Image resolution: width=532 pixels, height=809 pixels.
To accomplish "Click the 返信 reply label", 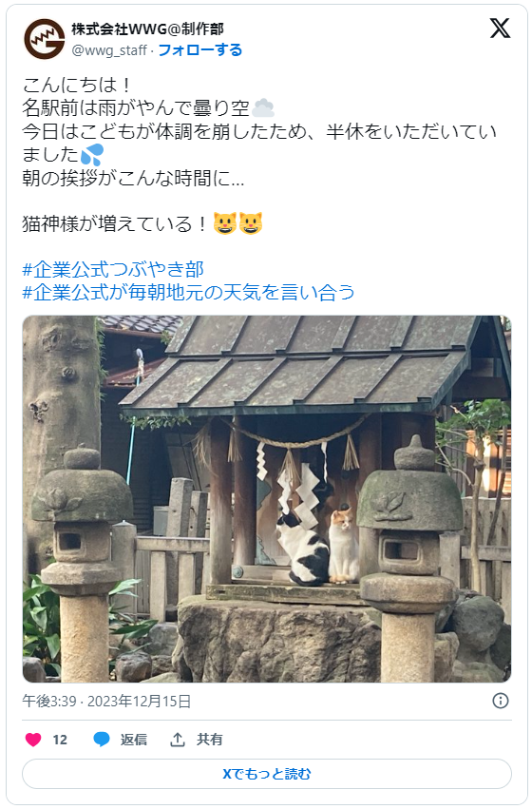I will (x=134, y=740).
